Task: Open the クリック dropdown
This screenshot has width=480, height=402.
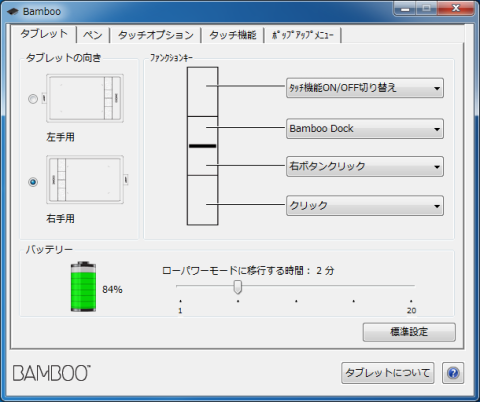Action: [x=365, y=205]
